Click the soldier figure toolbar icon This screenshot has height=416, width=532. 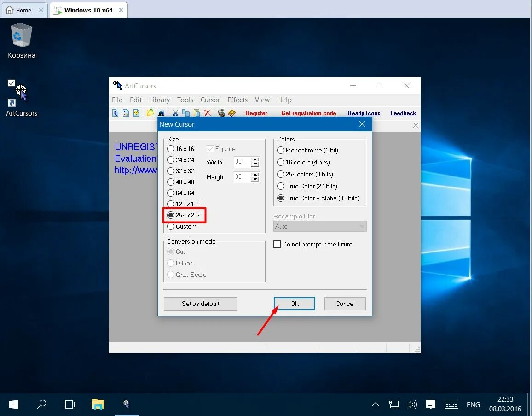click(x=221, y=113)
